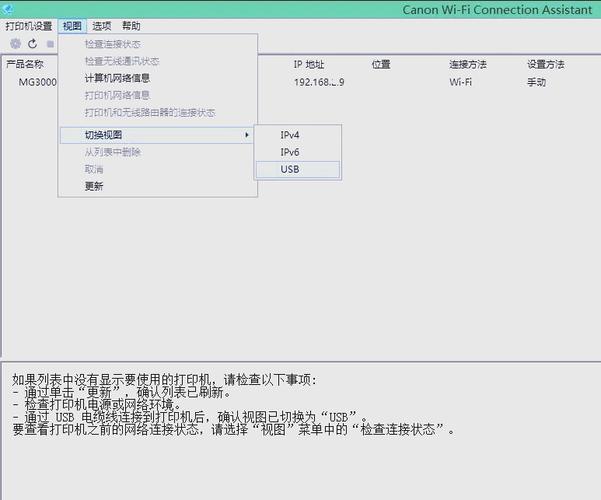Select 检查连接状态 menu entry

113,44
